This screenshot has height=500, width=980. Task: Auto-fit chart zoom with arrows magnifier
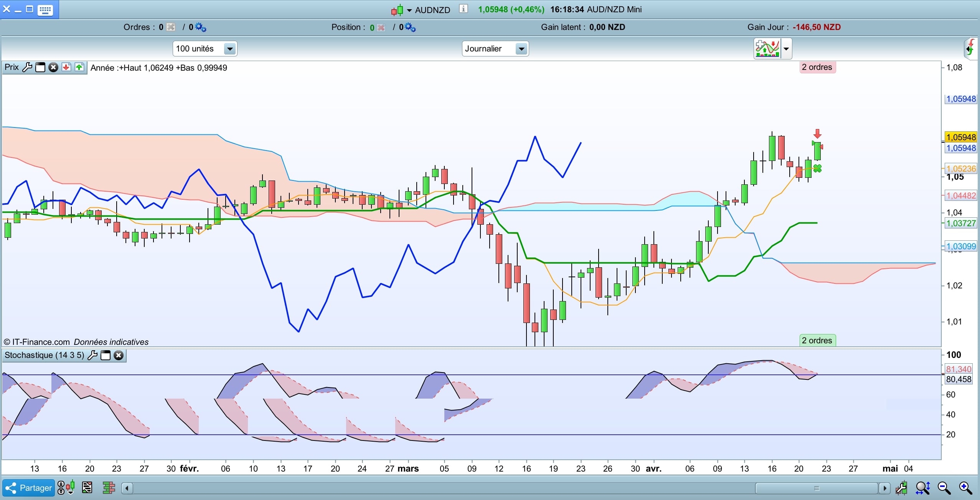coord(922,488)
